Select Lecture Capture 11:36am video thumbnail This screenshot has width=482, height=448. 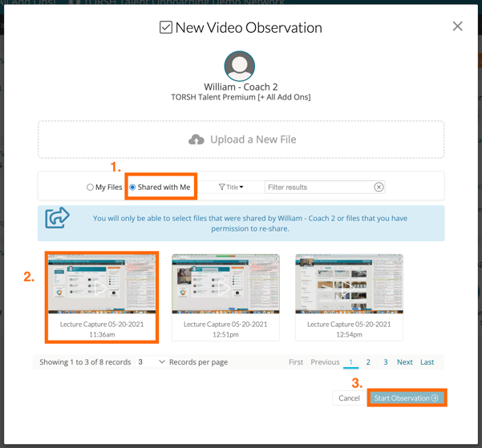(x=101, y=285)
